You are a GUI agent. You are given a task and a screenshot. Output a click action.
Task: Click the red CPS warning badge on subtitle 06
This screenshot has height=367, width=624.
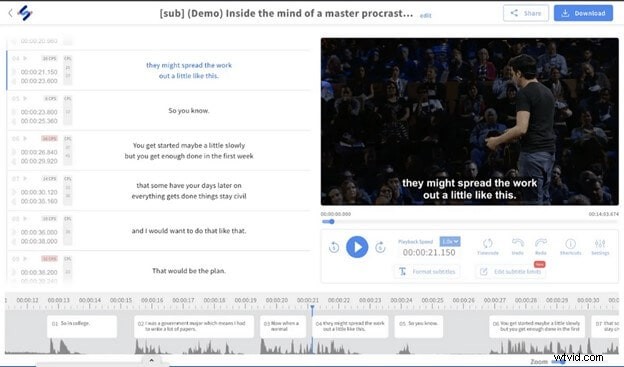pos(49,139)
